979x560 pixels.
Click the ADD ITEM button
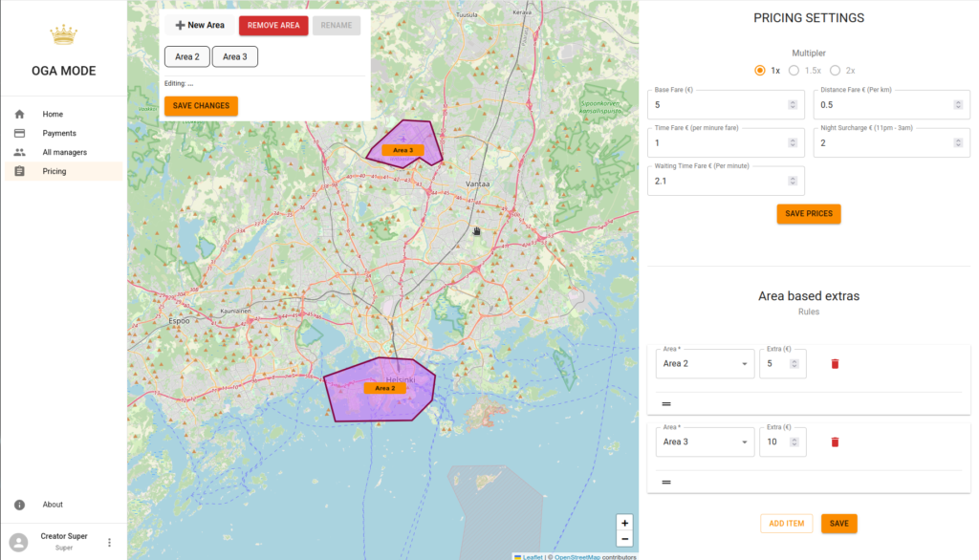tap(786, 524)
